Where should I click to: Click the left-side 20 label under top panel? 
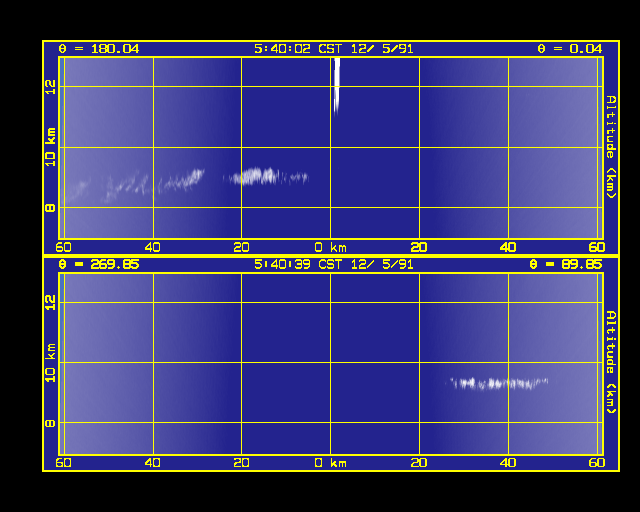pyautogui.click(x=241, y=247)
